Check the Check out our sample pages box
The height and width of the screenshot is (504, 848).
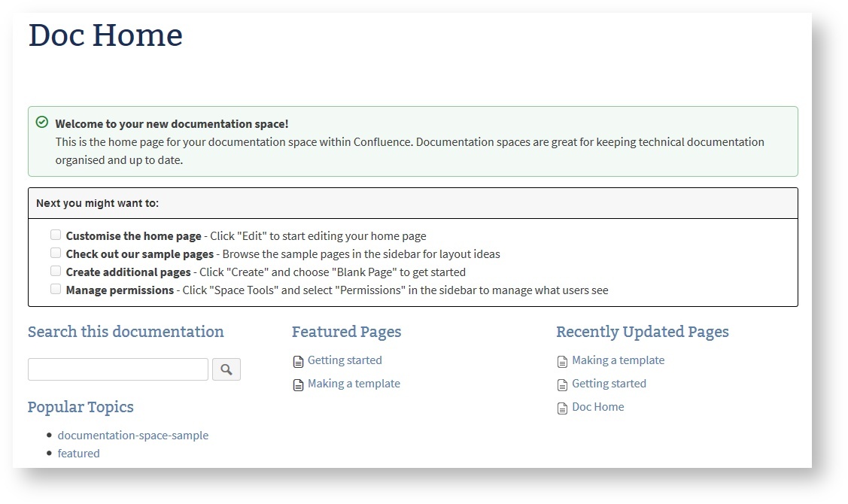click(x=56, y=254)
